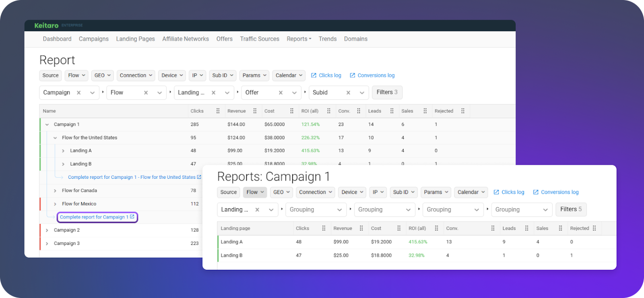The height and width of the screenshot is (298, 644).
Task: Open the GEO dropdown in Report window
Action: click(x=102, y=75)
